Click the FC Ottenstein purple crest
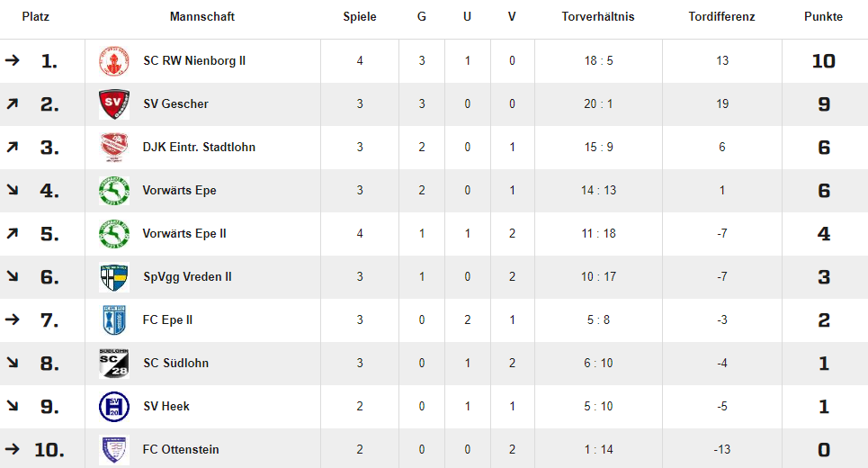Image resolution: width=868 pixels, height=468 pixels. click(x=114, y=450)
